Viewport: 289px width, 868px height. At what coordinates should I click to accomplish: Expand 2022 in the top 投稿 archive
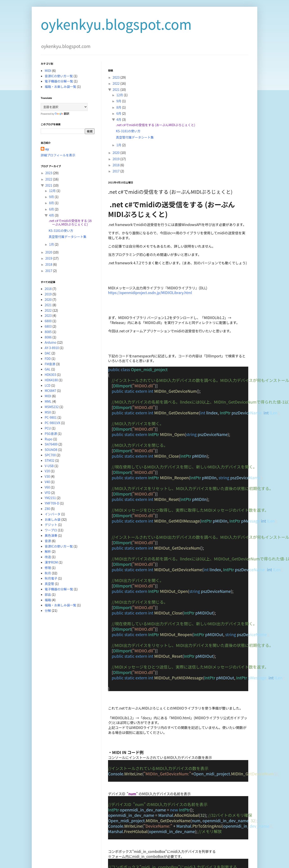pos(110,84)
